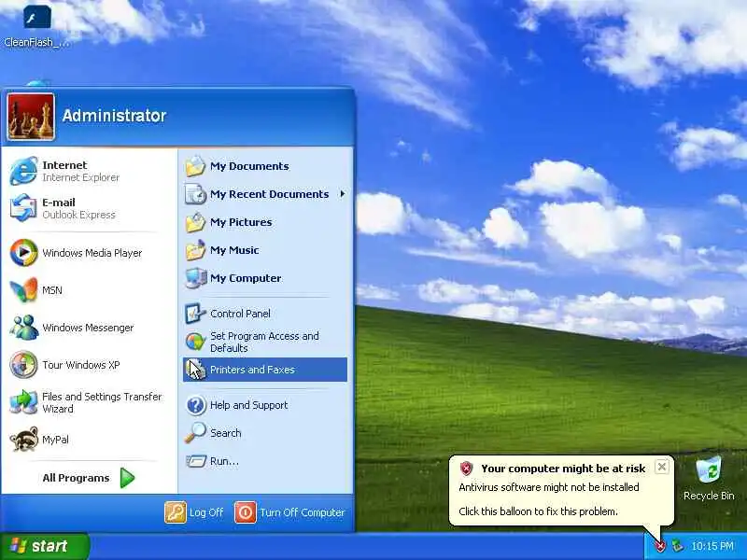
Task: Click the Log Off key icon
Action: [175, 512]
